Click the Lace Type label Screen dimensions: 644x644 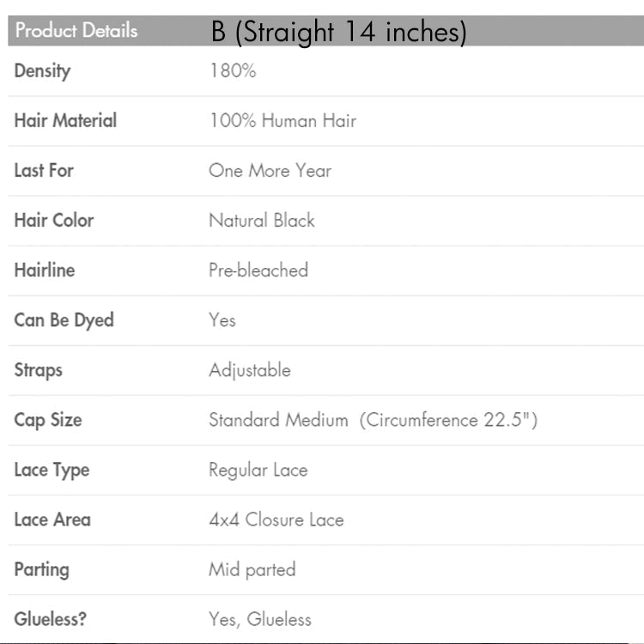coord(52,470)
